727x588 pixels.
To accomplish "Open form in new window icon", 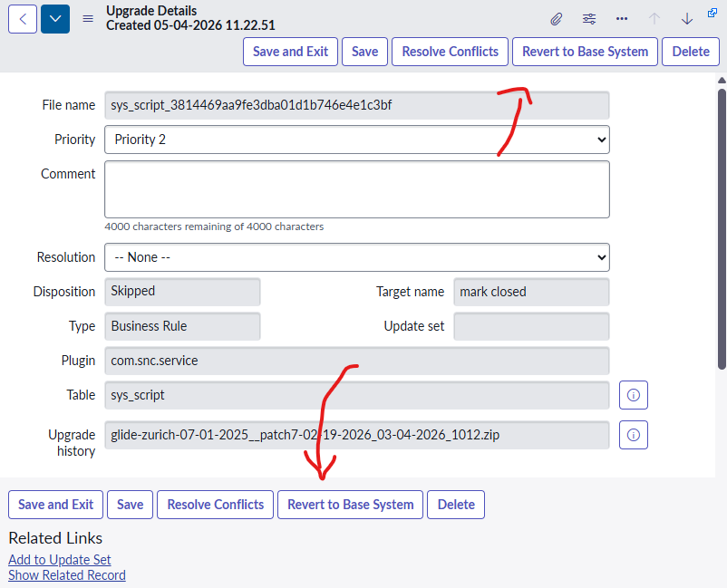I will [712, 14].
